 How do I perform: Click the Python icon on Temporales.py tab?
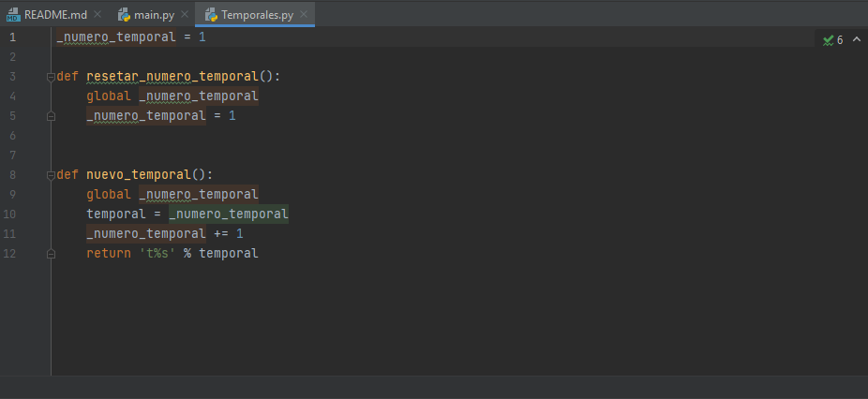[211, 15]
